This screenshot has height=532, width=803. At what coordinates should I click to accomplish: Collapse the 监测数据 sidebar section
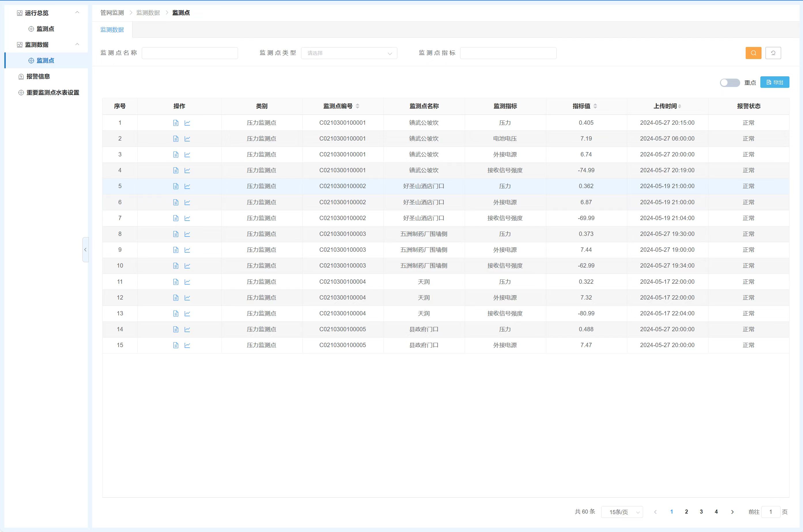point(77,44)
